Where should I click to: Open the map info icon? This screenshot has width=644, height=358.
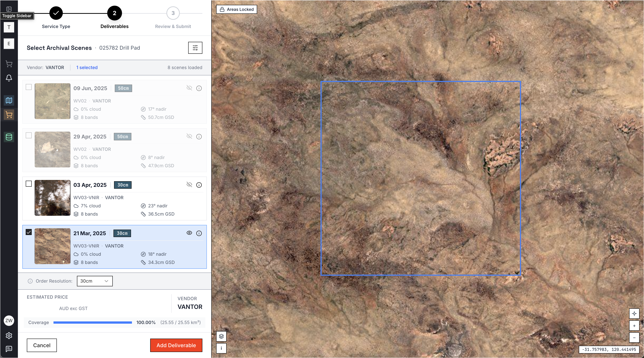pos(221,348)
